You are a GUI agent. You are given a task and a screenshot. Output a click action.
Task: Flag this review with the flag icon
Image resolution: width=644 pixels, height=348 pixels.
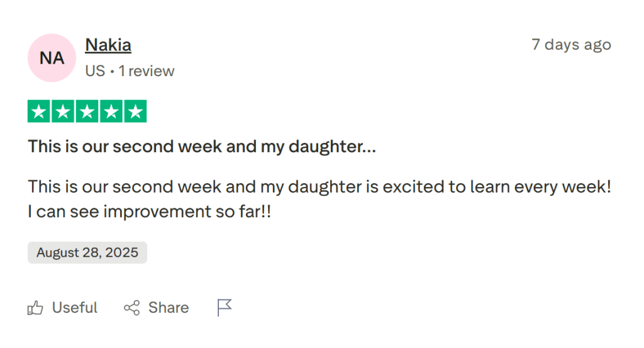(x=225, y=308)
